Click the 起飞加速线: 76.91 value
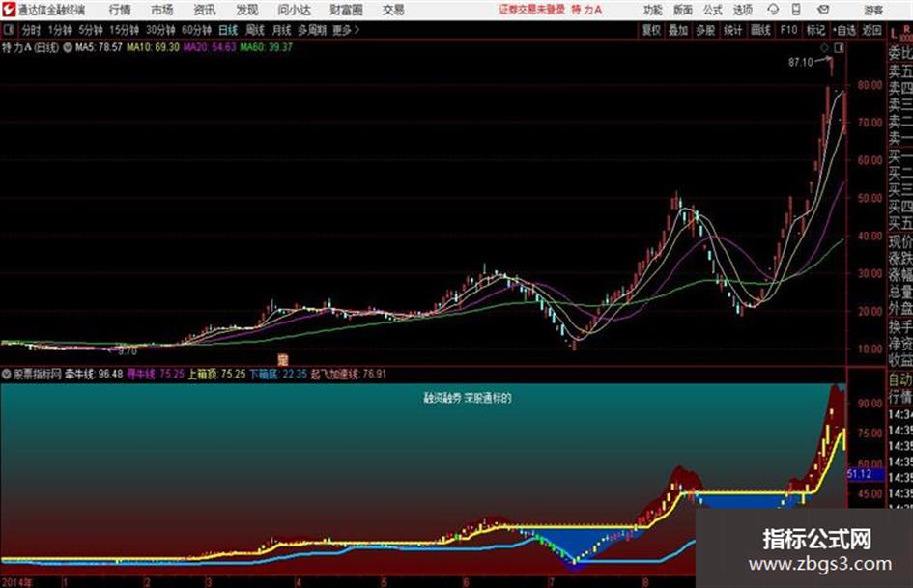Screen dimensions: 913x588 click(348, 375)
